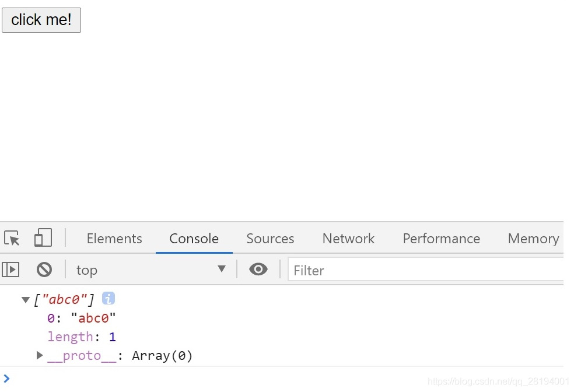Image resolution: width=574 pixels, height=392 pixels.
Task: Click the eye icon for live expression
Action: click(x=258, y=269)
